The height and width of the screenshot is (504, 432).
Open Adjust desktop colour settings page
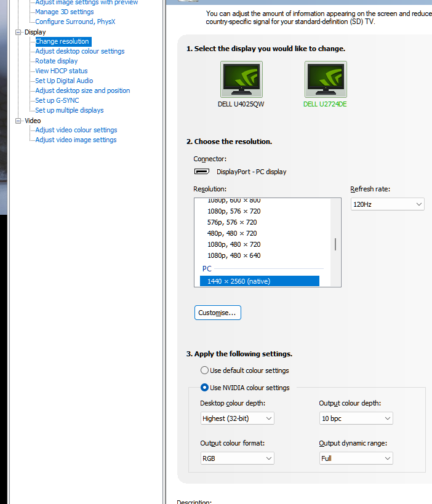click(80, 52)
